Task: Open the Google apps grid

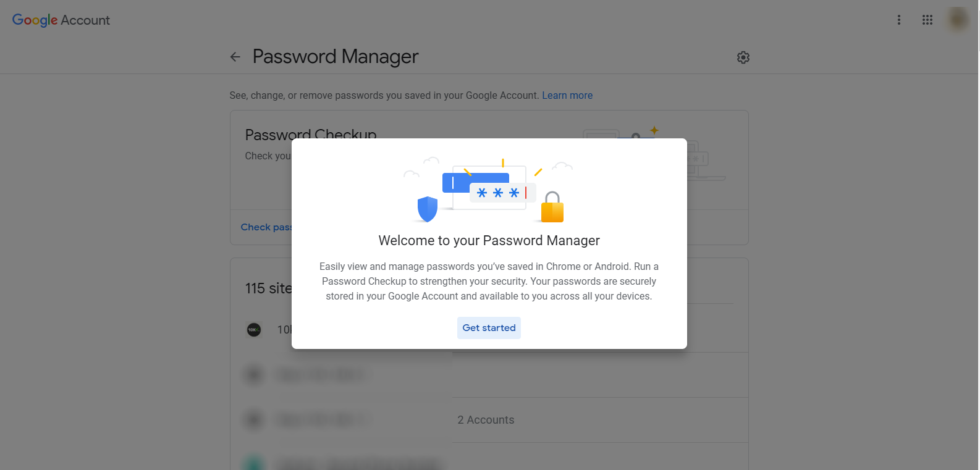Action: coord(927,20)
